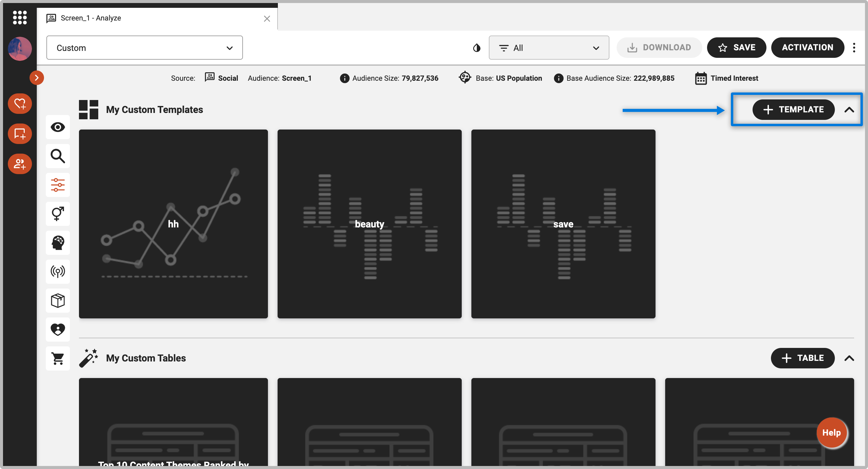
Task: Toggle the color contrast droplet icon
Action: click(476, 48)
